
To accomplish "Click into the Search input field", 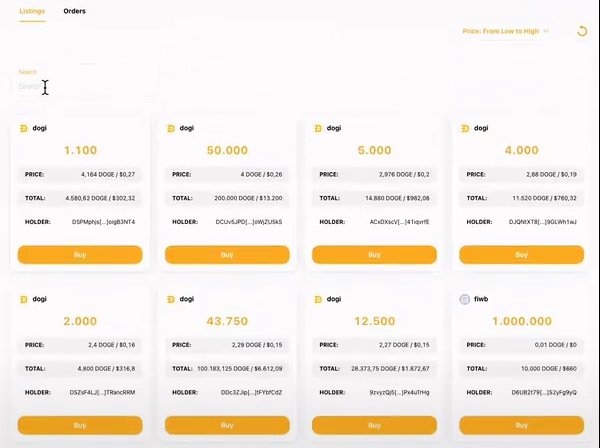I will 84,86.
